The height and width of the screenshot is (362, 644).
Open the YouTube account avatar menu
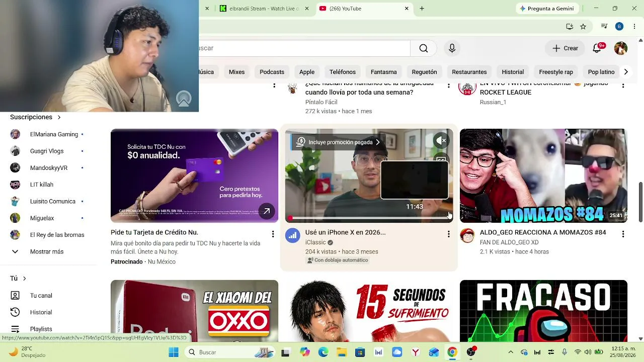click(621, 48)
